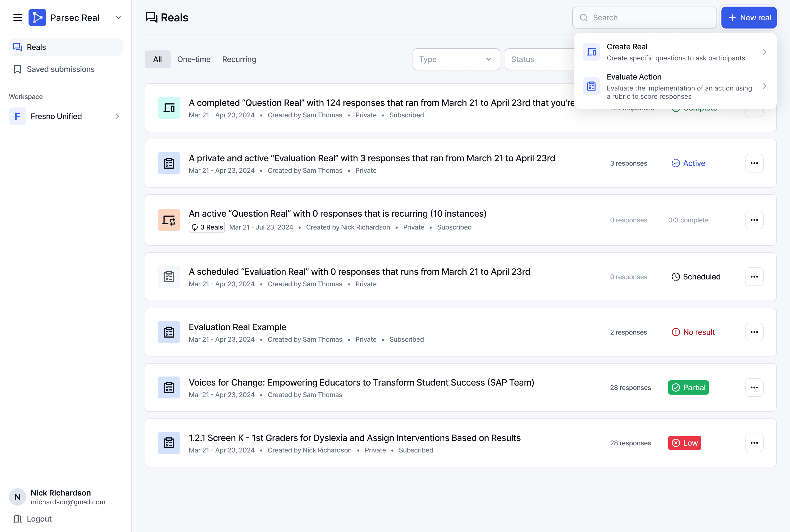790x532 pixels.
Task: Expand the Parsec Real app switcher chevron
Action: point(118,18)
